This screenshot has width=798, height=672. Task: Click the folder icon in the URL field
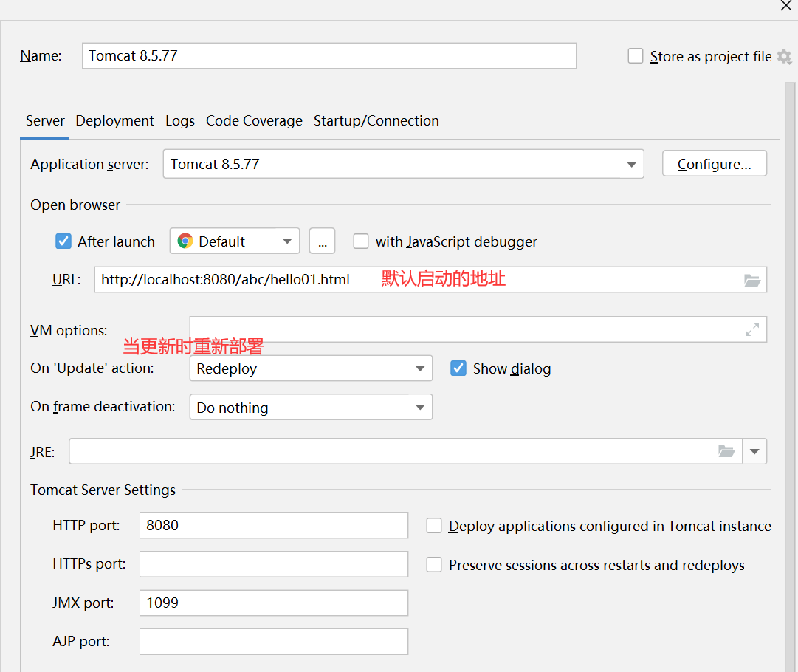pyautogui.click(x=751, y=280)
